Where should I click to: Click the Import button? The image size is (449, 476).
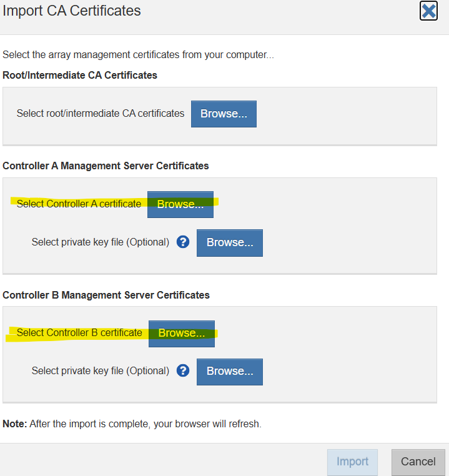coord(352,462)
